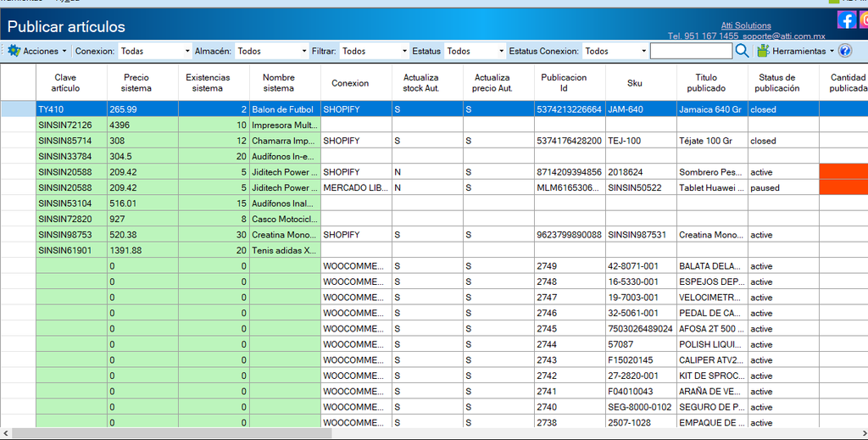Click the Sku cell JAM-640

coord(641,109)
